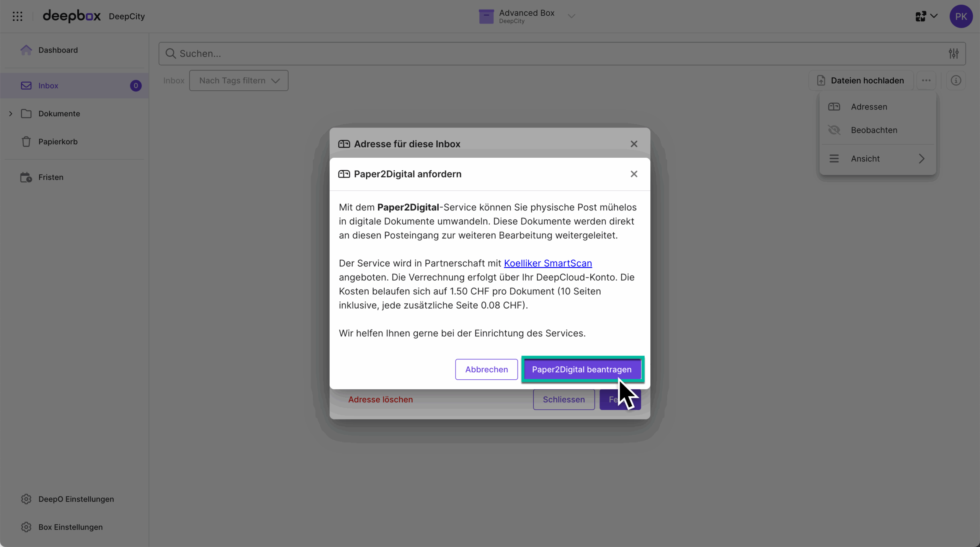Viewport: 980px width, 547px height.
Task: Click Adresse löschen link
Action: coord(381,400)
